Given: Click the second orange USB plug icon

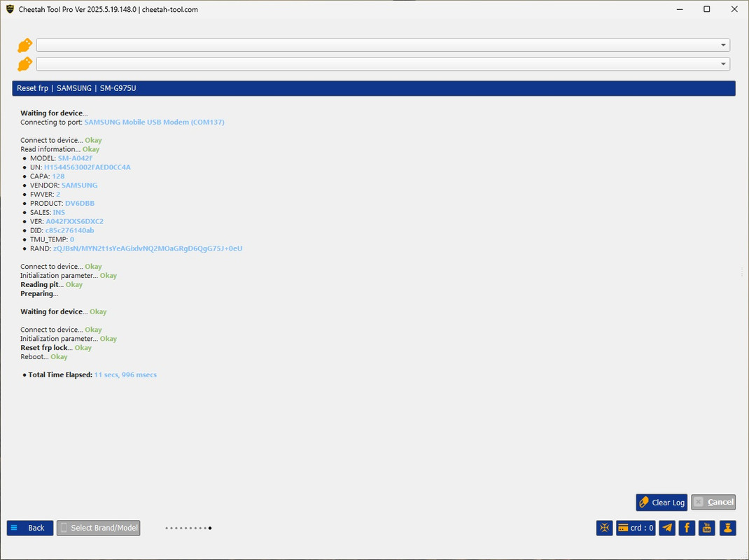Looking at the screenshot, I should tap(24, 64).
